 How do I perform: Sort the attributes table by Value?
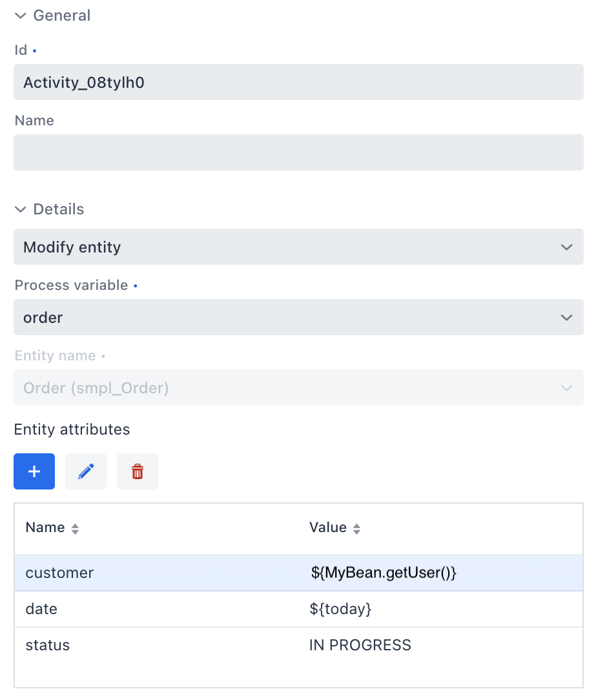356,528
